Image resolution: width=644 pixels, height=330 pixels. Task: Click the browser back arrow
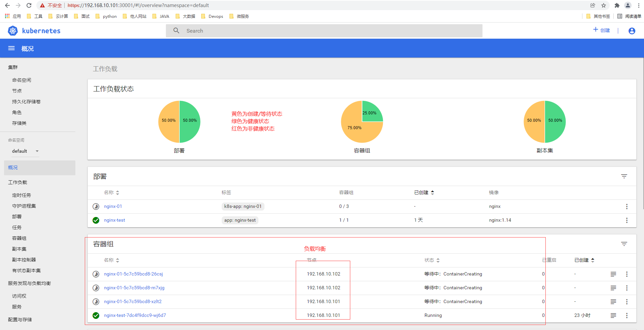7,5
